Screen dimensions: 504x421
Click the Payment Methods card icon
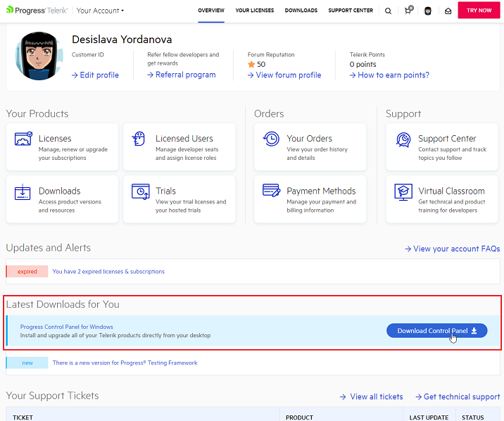click(271, 191)
